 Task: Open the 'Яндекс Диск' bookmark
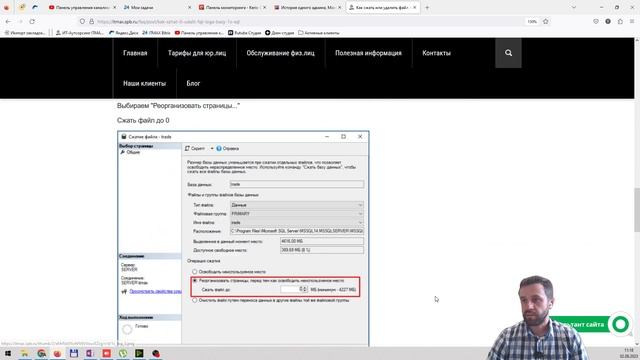pyautogui.click(x=124, y=33)
